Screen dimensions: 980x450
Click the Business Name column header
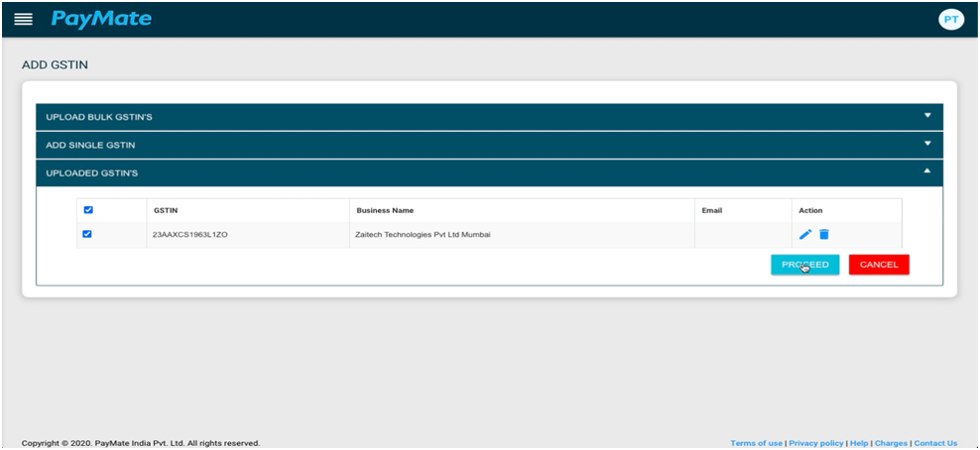tap(385, 210)
